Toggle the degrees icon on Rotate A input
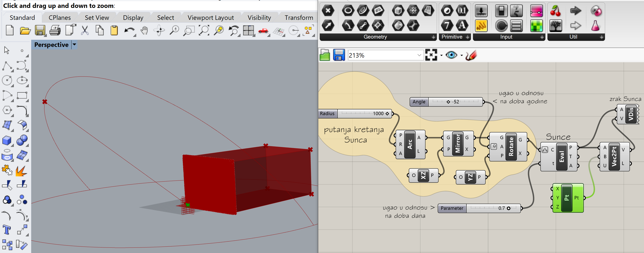This screenshot has height=253, width=644. (494, 146)
